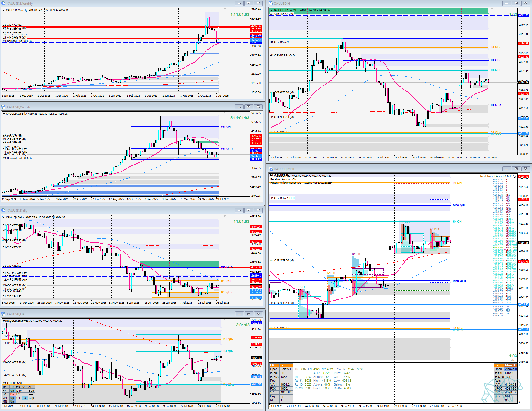Maximize the XAUUSD,Weekly chart window
The image size is (532, 411).
pyautogui.click(x=248, y=107)
